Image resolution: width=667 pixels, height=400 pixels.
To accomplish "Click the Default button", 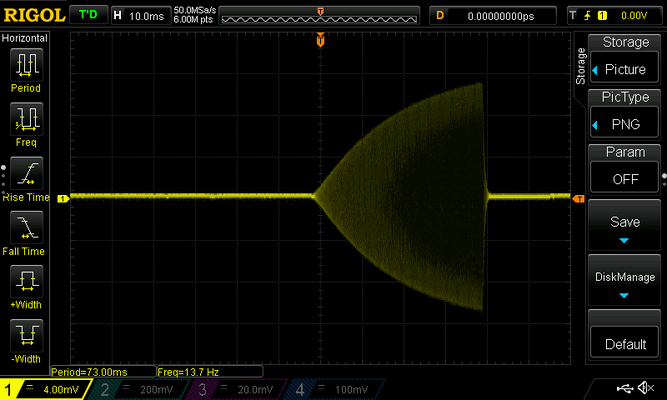I will point(624,344).
